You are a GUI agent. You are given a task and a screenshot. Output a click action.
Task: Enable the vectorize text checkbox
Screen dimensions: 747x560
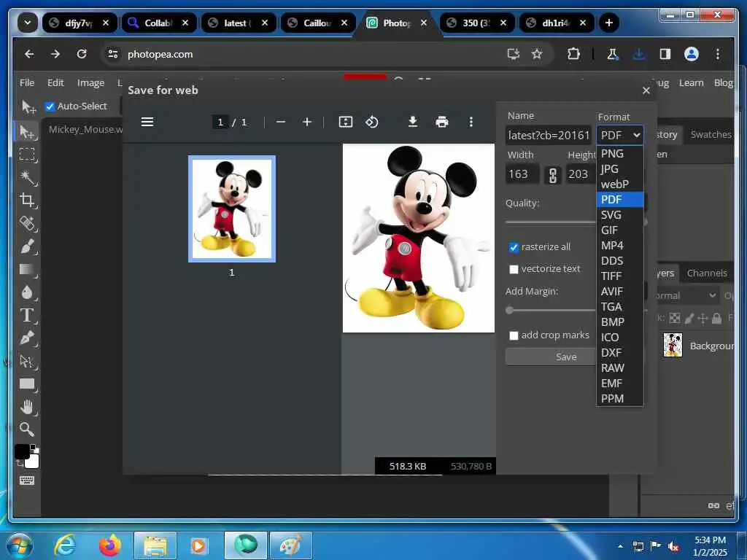point(514,269)
